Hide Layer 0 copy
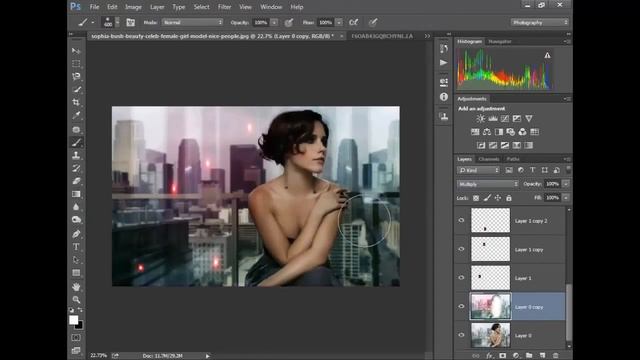The width and height of the screenshot is (640, 360). [461, 306]
